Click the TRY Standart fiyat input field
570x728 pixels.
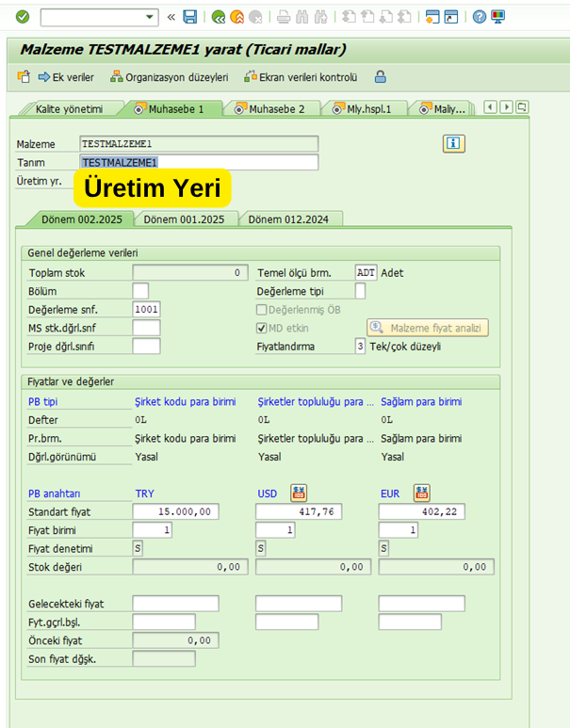point(176,511)
